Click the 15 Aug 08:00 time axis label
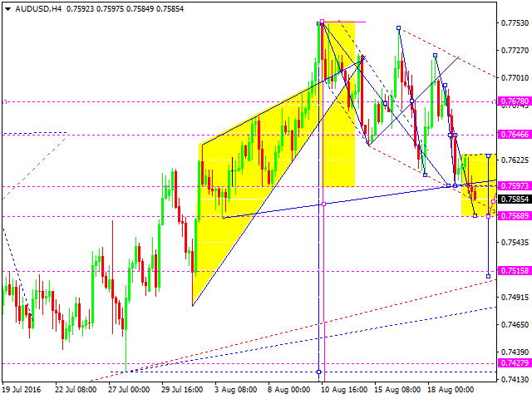Screen dimensions: 532x399 click(397, 390)
